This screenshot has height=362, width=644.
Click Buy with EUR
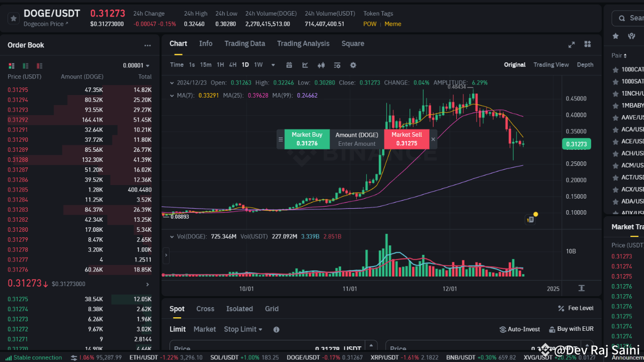571,329
